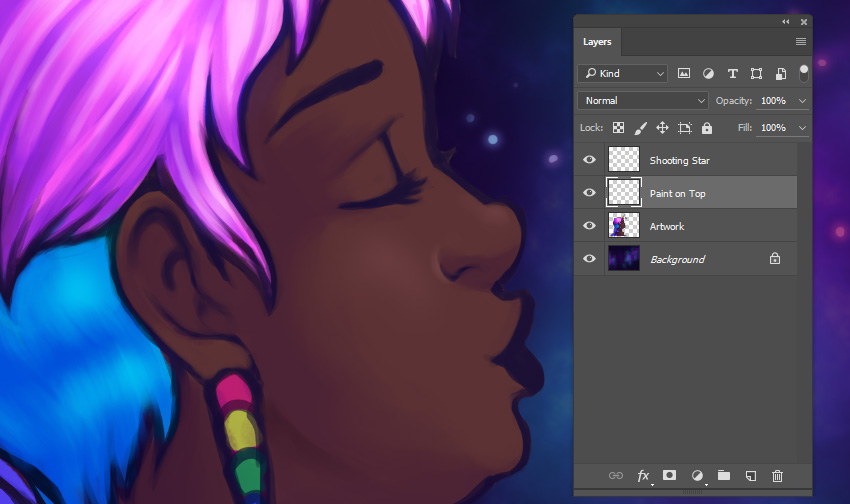Image resolution: width=850 pixels, height=504 pixels.
Task: Click the Shooting Star layer thumbnail
Action: coord(623,159)
